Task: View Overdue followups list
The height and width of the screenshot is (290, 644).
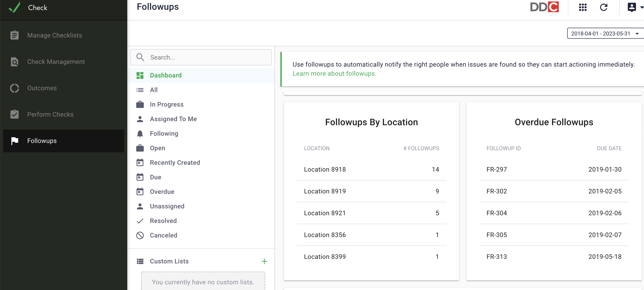Action: tap(201, 192)
